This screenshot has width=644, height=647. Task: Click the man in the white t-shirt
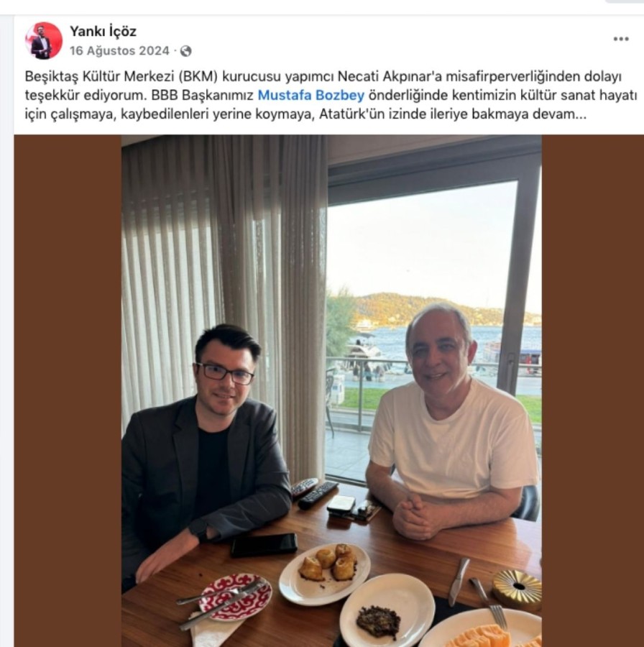coord(453,421)
